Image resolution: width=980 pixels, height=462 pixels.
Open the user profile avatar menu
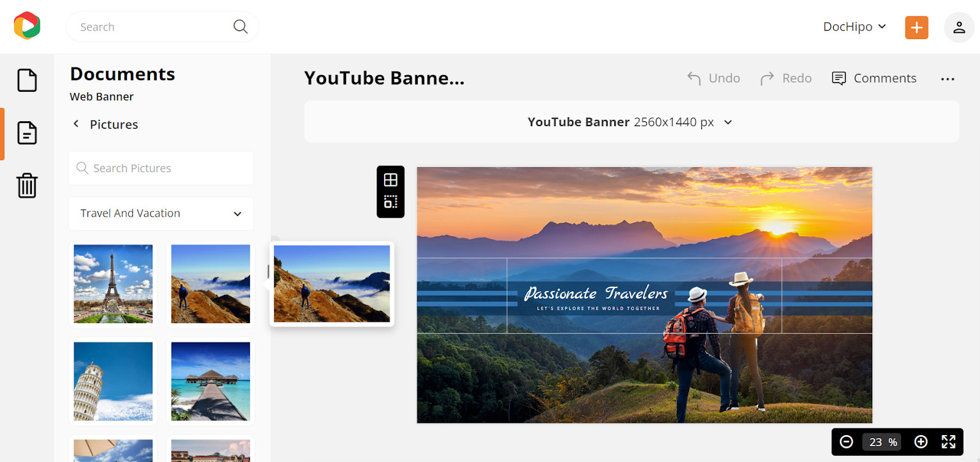(959, 28)
